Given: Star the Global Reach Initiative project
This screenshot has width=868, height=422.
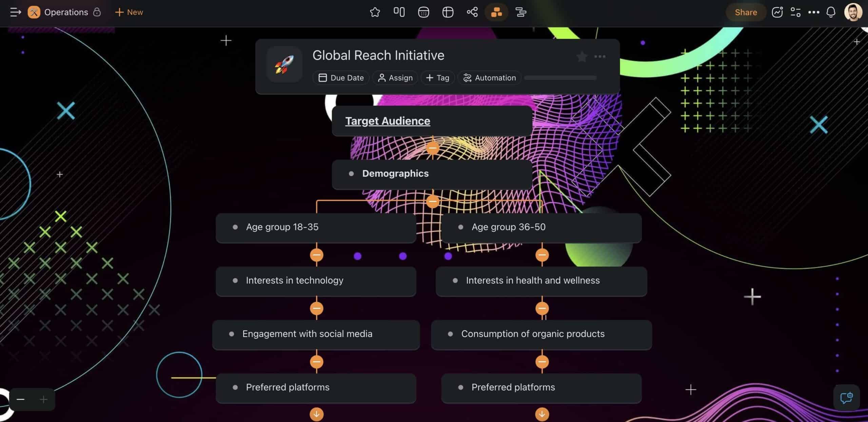Looking at the screenshot, I should tap(582, 57).
